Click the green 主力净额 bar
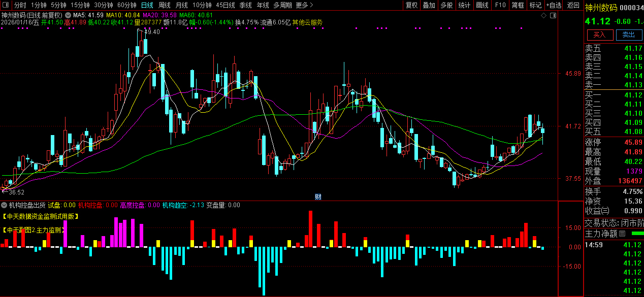The height and width of the screenshot is (297, 644). [x=637, y=234]
